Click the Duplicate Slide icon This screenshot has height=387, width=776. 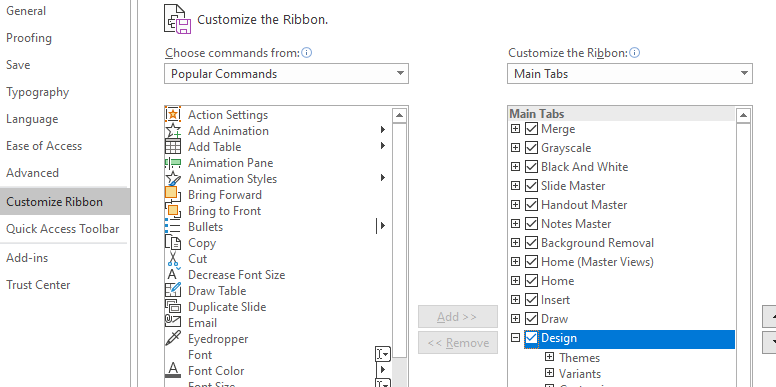[173, 306]
